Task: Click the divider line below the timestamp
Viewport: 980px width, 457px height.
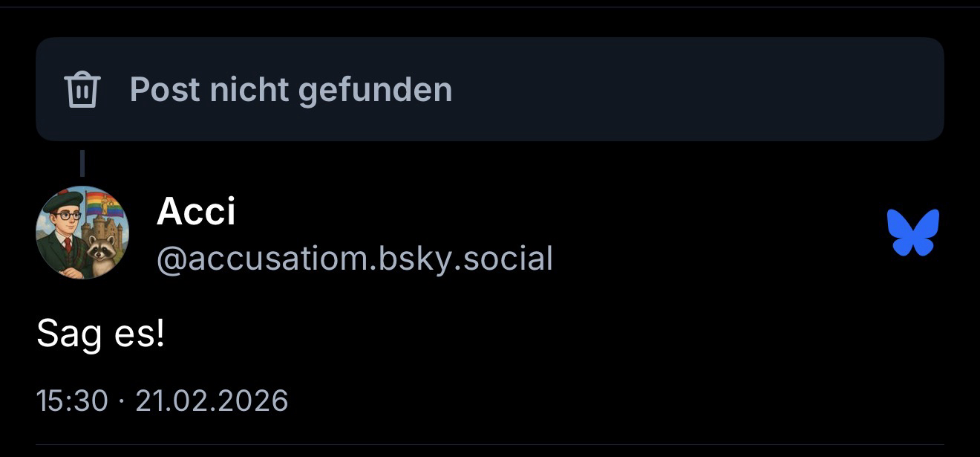Action: (490, 445)
